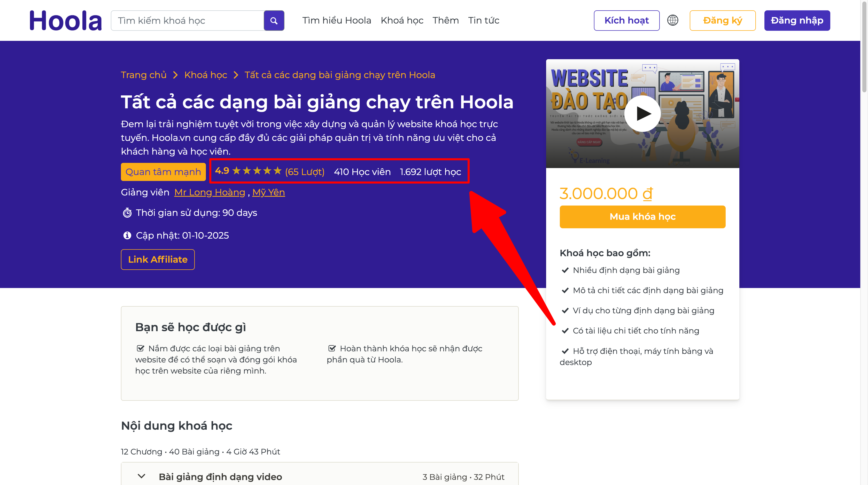Image resolution: width=868 pixels, height=485 pixels.
Task: Click the five-star rating icons
Action: tap(257, 171)
